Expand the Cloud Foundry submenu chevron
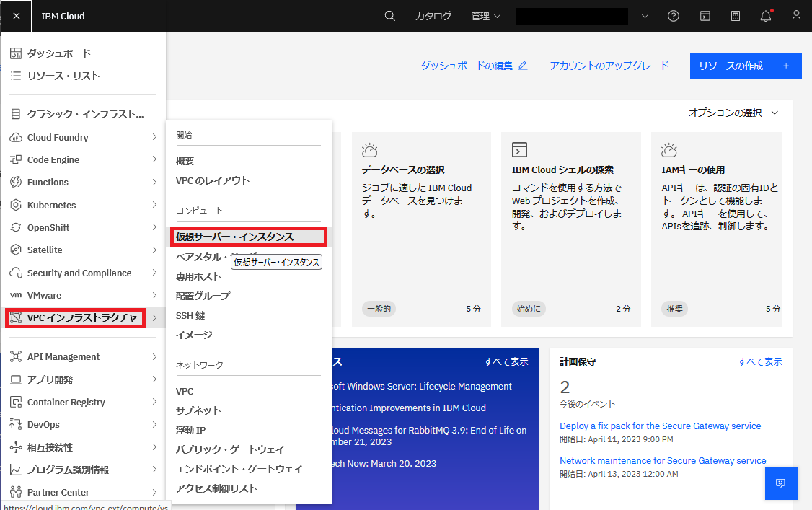 click(x=154, y=136)
